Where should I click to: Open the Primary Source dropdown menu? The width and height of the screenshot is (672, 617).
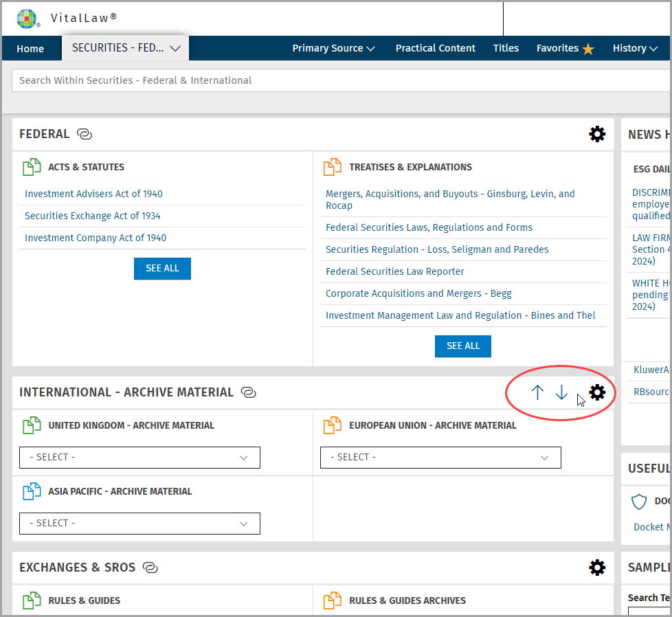(x=333, y=48)
